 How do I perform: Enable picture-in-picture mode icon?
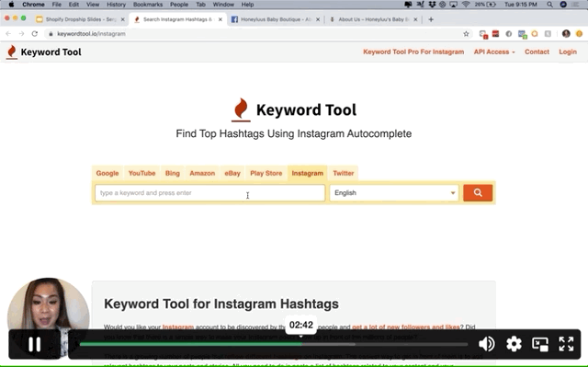click(x=540, y=344)
